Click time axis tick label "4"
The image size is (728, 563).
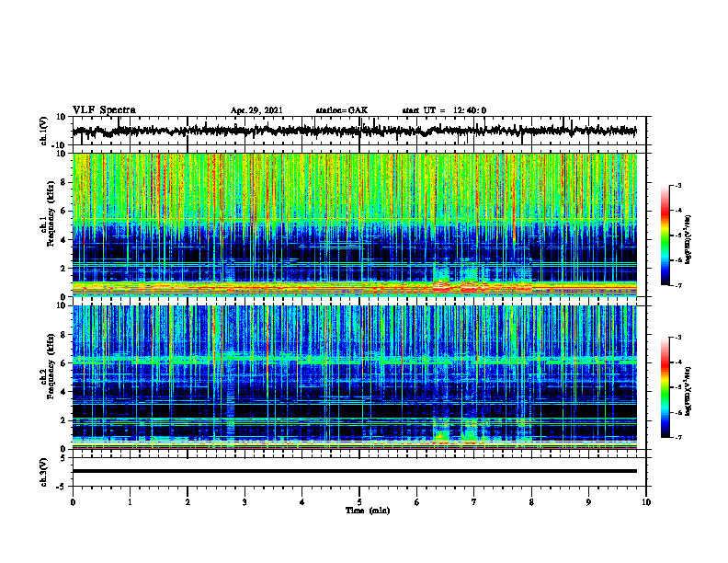[x=302, y=502]
